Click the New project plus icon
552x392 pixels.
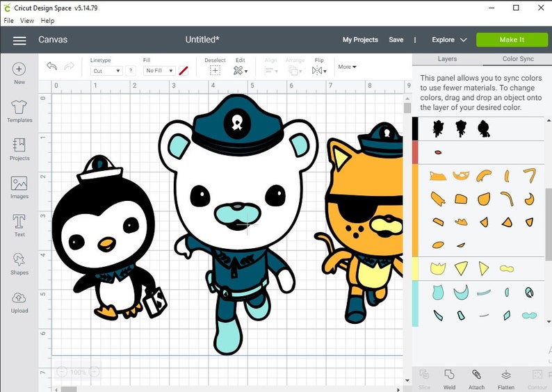pyautogui.click(x=19, y=69)
